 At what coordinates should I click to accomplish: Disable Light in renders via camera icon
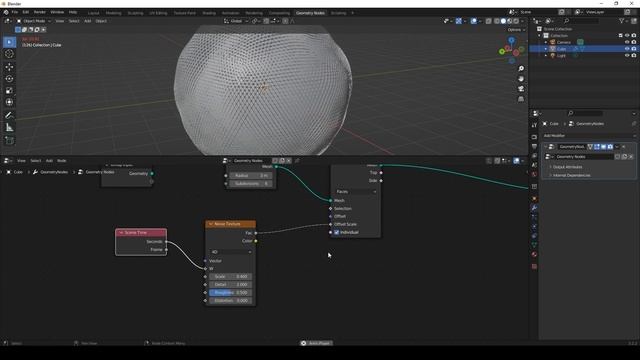[633, 55]
